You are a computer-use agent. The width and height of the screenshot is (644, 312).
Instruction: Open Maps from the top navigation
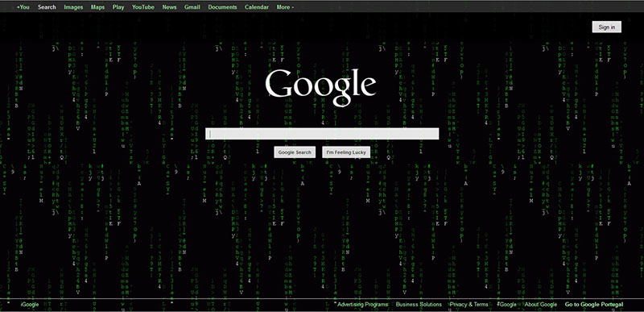tap(97, 7)
